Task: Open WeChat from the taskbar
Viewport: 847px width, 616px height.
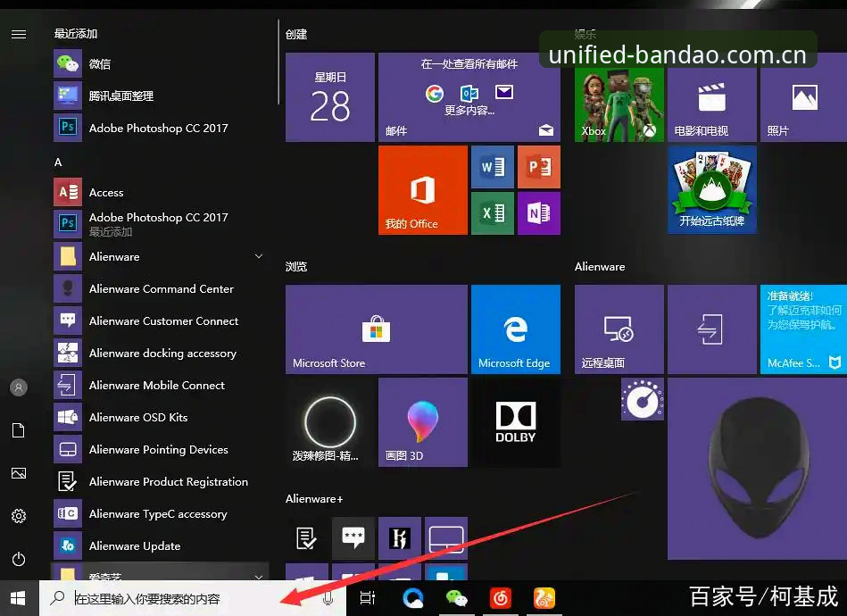Action: (457, 598)
